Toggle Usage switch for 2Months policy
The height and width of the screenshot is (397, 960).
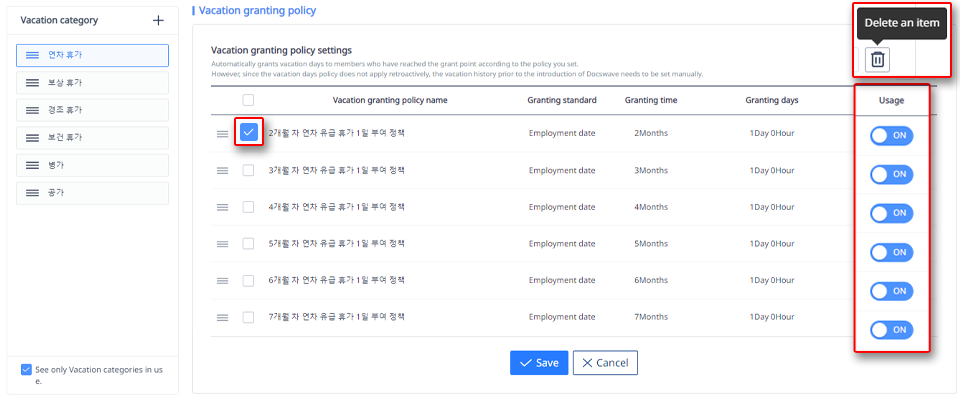point(891,137)
